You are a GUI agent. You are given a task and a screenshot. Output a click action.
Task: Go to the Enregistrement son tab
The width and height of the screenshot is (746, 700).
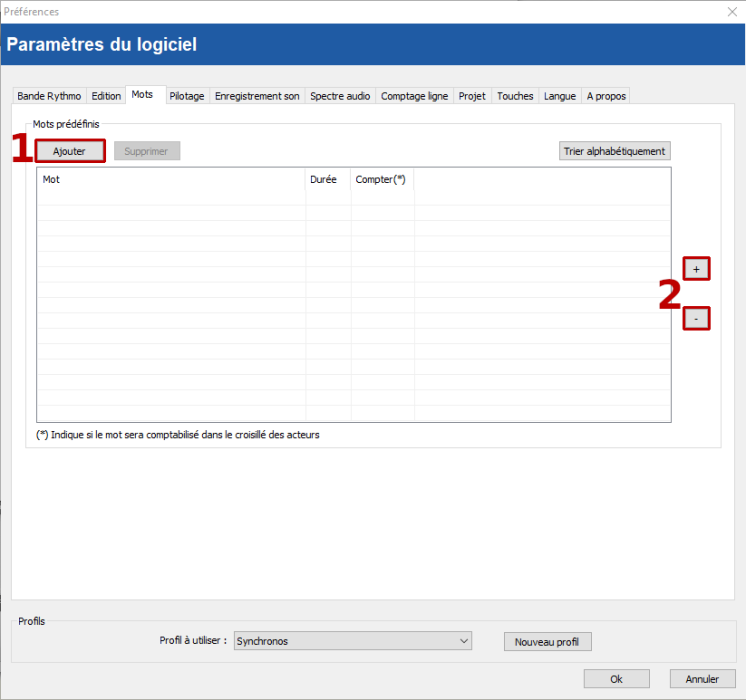[257, 96]
